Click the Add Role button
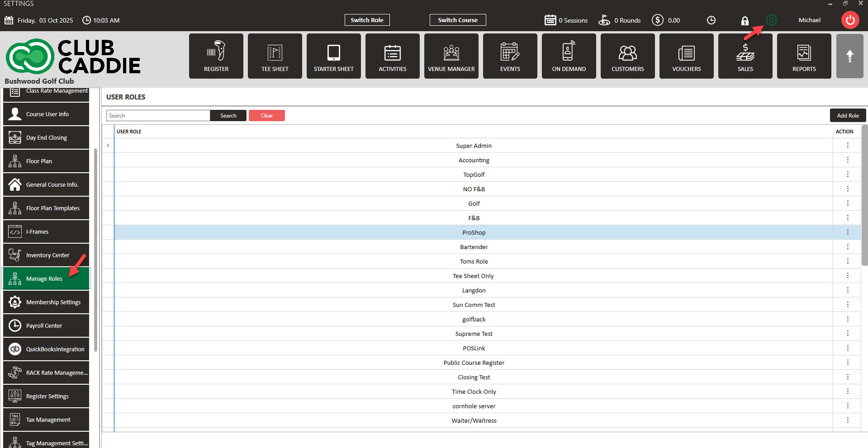 pyautogui.click(x=847, y=116)
